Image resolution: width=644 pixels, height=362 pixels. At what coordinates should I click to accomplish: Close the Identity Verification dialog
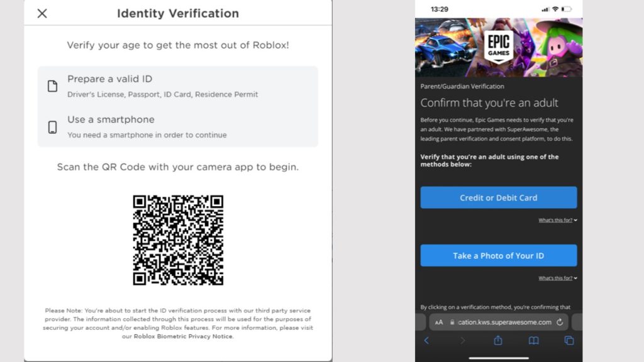click(42, 13)
